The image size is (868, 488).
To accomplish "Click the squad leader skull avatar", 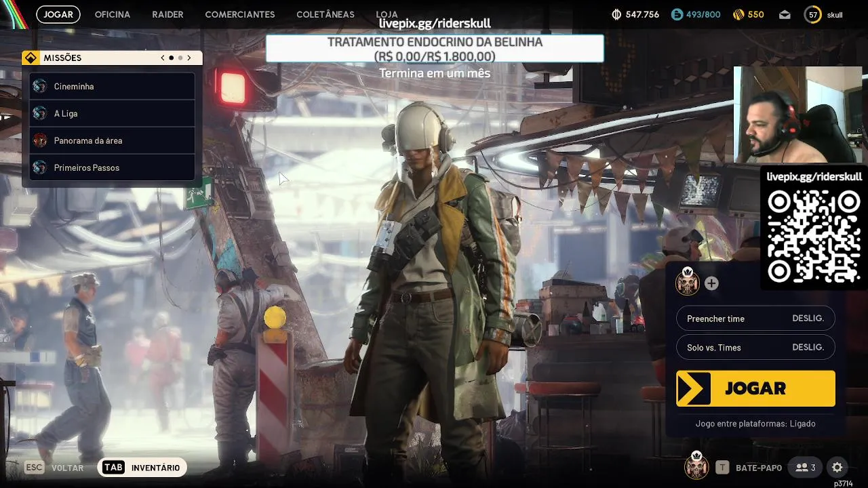I will tap(688, 282).
